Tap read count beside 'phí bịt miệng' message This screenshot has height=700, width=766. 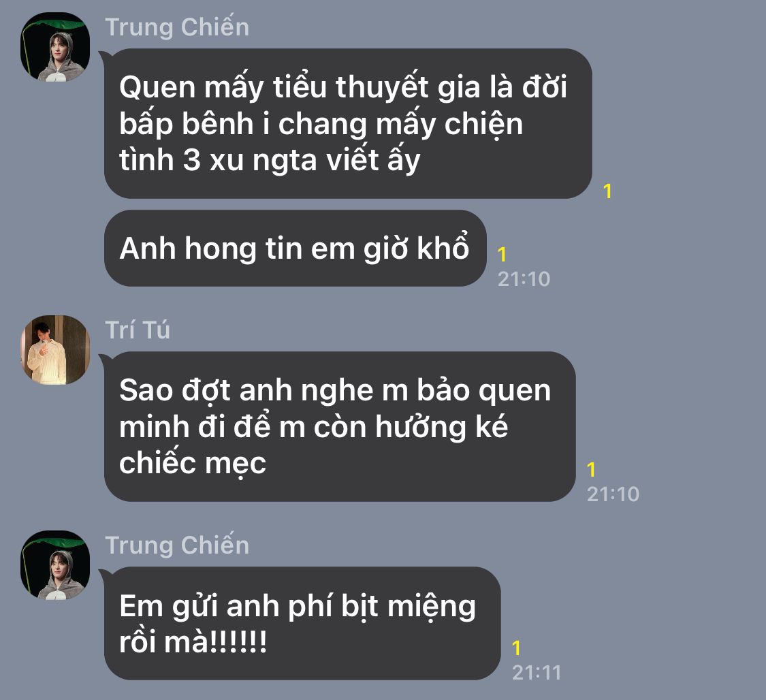pyautogui.click(x=516, y=648)
